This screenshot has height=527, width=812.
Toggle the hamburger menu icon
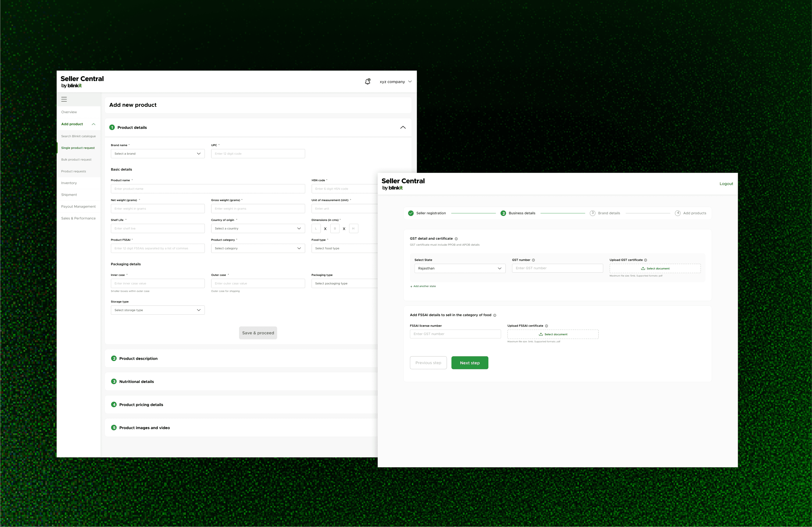click(64, 99)
